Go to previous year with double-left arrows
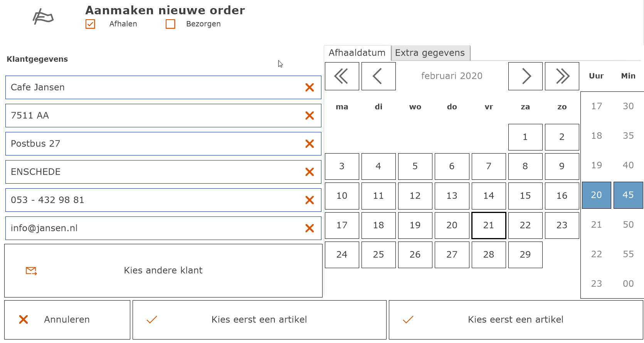The image size is (644, 343). [342, 76]
